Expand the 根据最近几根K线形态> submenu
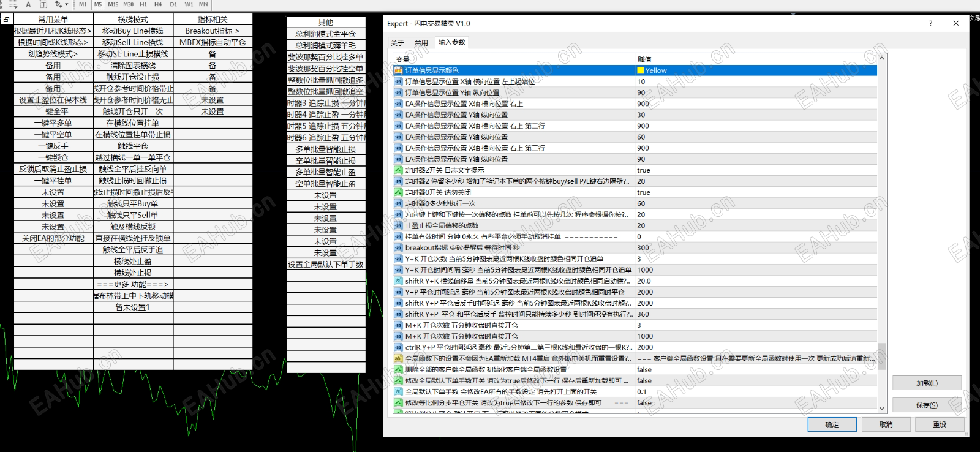Screen dimensions: 980x452 pyautogui.click(x=53, y=31)
